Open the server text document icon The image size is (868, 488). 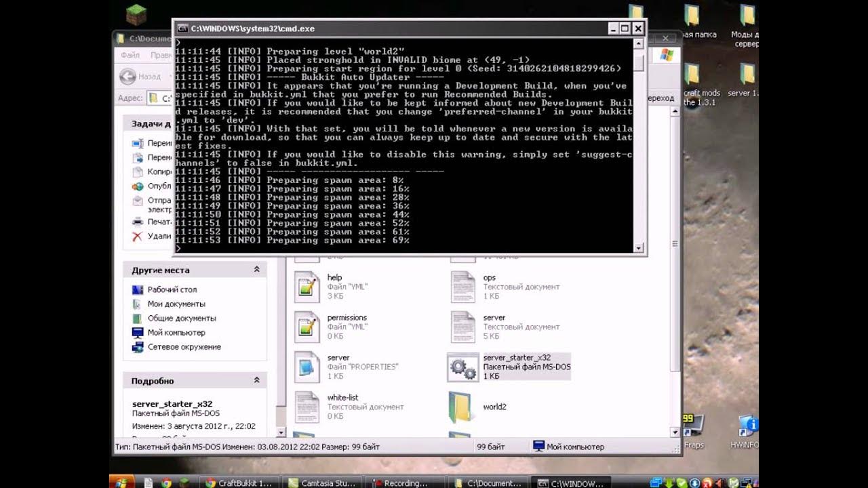pos(463,327)
